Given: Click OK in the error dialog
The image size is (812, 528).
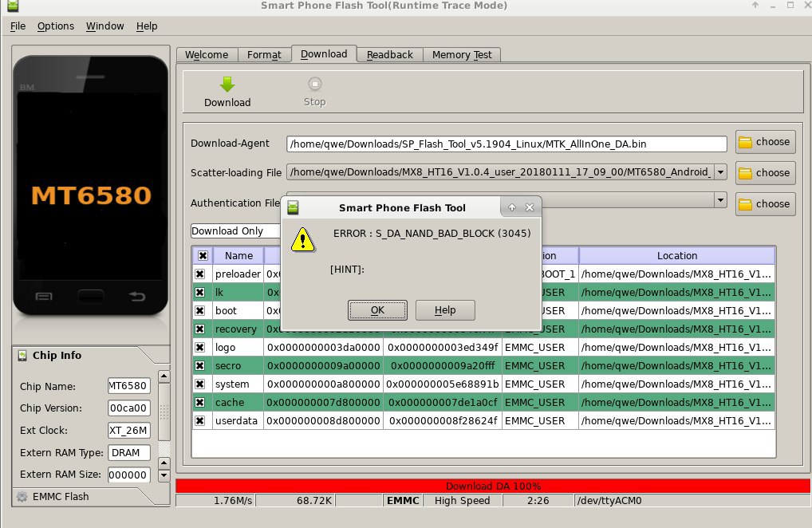Looking at the screenshot, I should 377,310.
